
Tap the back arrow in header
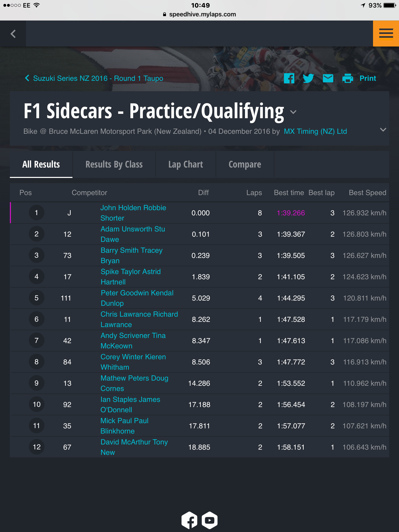13,34
